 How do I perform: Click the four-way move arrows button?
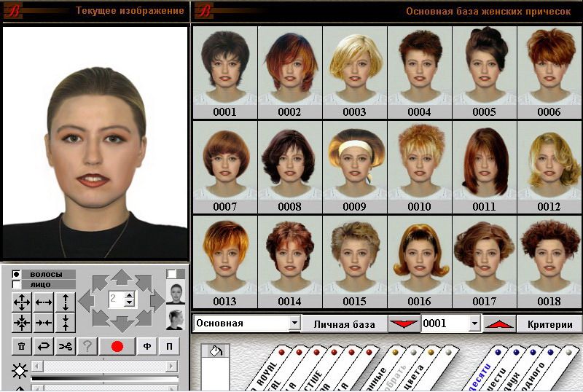click(x=22, y=302)
